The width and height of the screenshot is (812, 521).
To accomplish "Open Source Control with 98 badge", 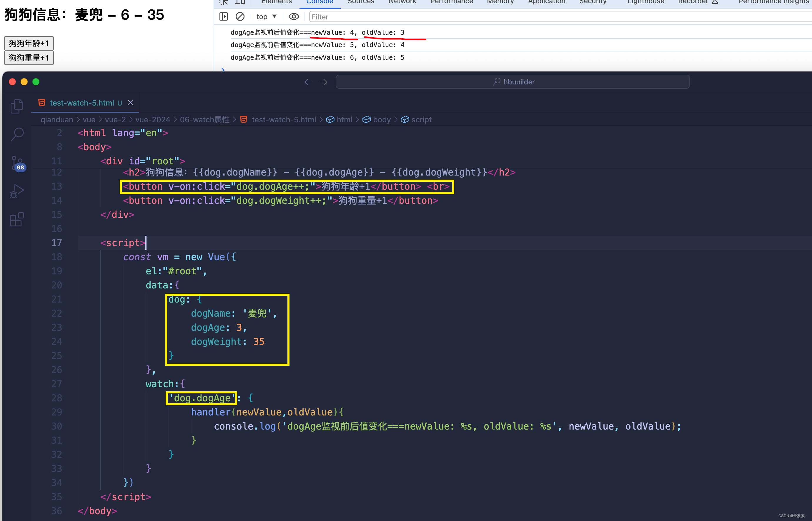I will [x=16, y=163].
